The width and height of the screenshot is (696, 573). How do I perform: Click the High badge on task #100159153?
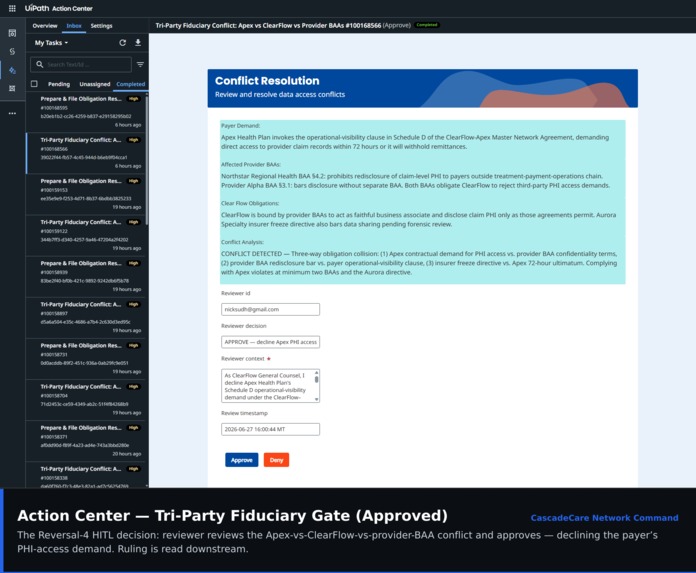(x=134, y=181)
